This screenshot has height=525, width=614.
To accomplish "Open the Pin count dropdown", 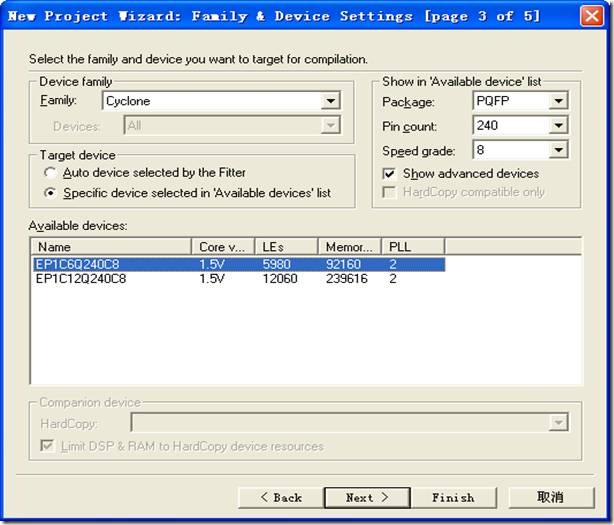I will tap(557, 126).
